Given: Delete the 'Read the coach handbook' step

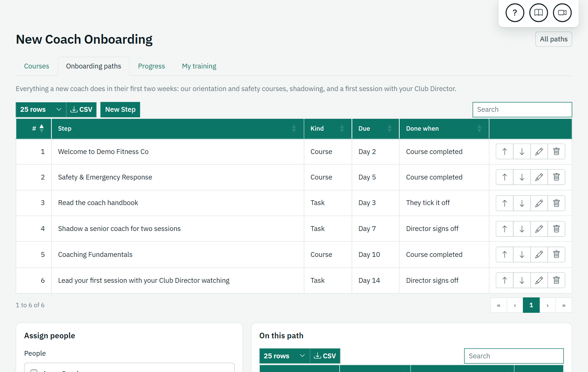Looking at the screenshot, I should 557,203.
